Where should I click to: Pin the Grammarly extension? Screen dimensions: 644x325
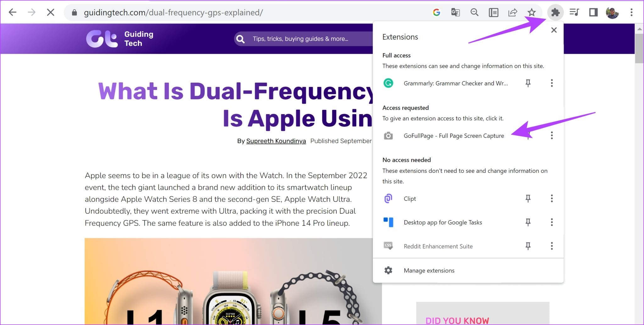(x=528, y=83)
